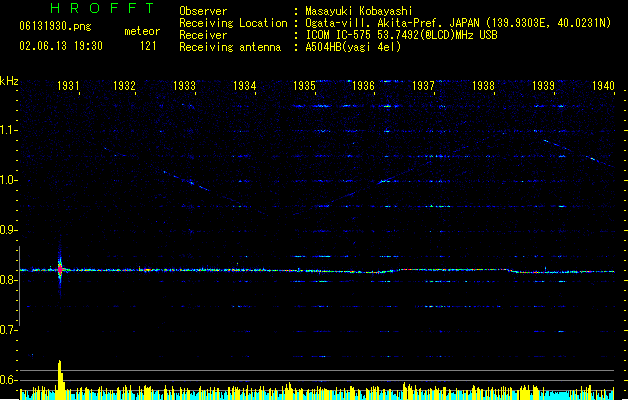This screenshot has height=400, width=629.
Task: Click the Receiving Location label
Action: pos(233,23)
